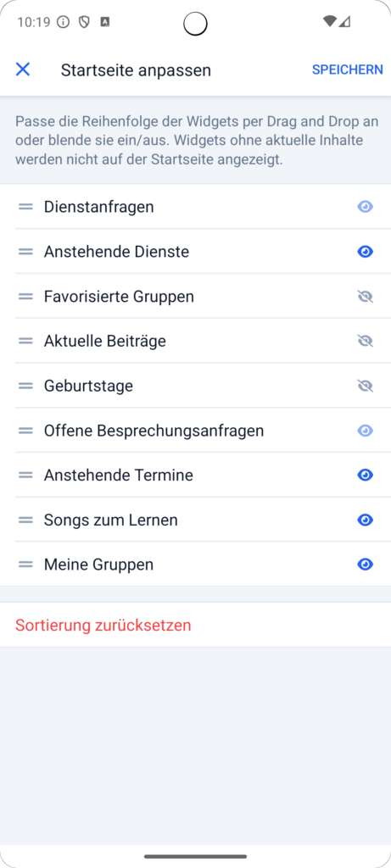
Task: Click the drag handle next to Songs zum Lernen
Action: click(x=25, y=520)
